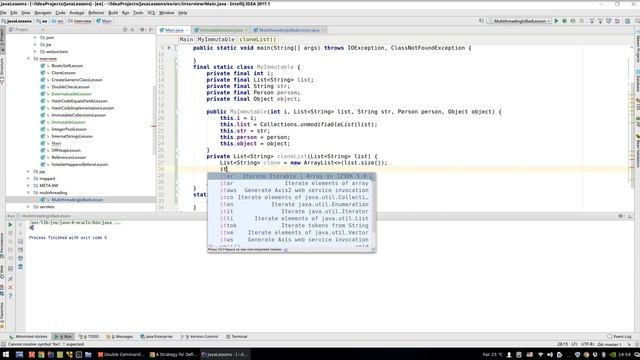Viewport: 640px width, 360px height.
Task: Expand the jta folder in project tree
Action: point(35,44)
